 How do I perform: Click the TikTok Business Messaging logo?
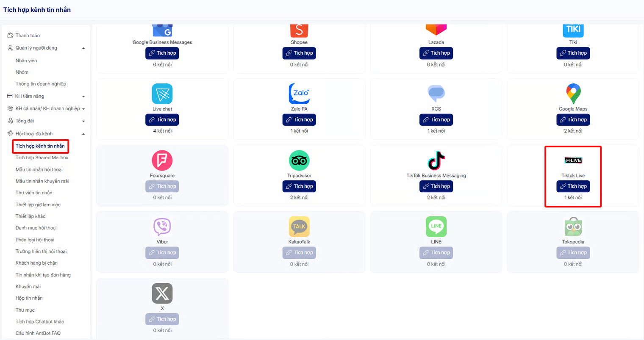click(436, 160)
